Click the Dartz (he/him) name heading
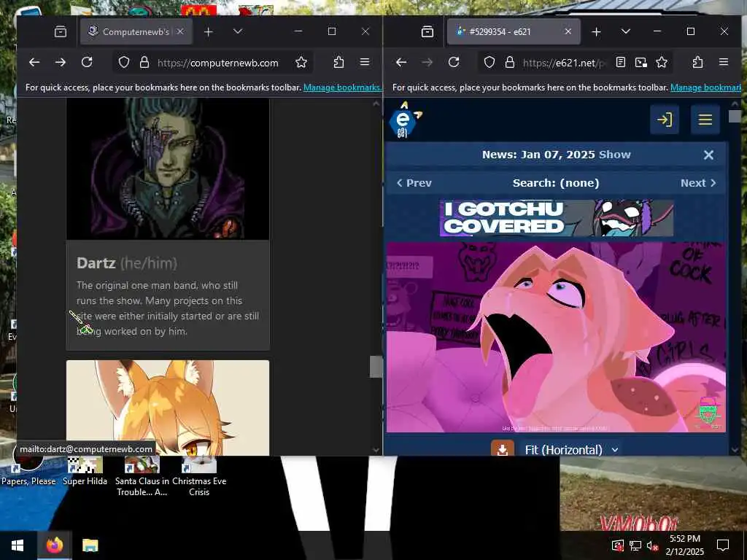Image resolution: width=747 pixels, height=560 pixels. pyautogui.click(x=127, y=262)
